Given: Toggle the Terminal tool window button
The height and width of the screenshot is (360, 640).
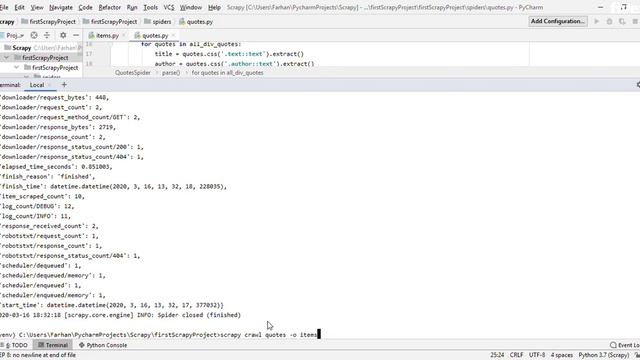Looking at the screenshot, I should (53, 345).
